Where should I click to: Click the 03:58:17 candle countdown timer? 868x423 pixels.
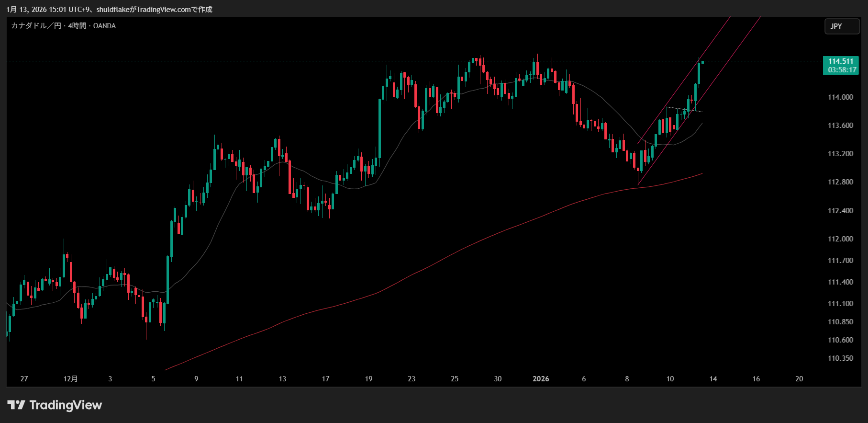[x=841, y=70]
